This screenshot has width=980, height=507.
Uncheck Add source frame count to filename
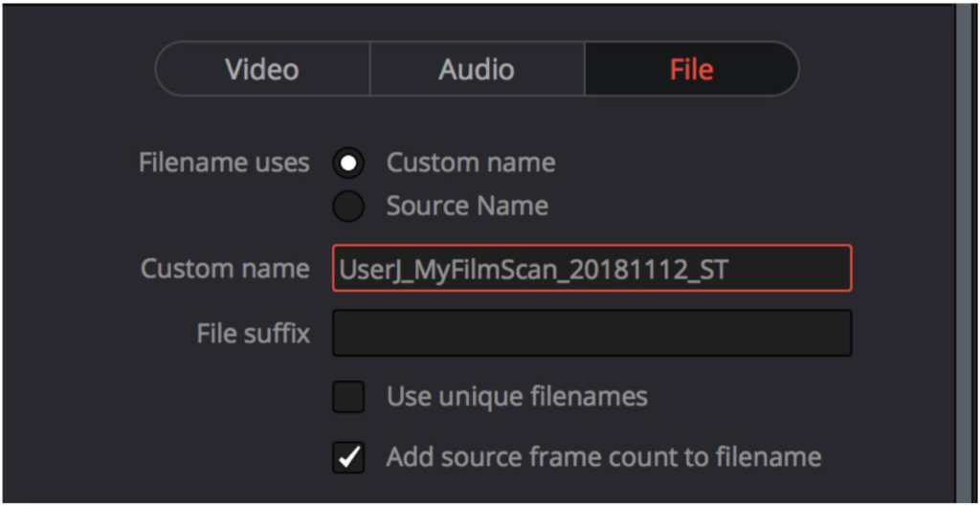(x=348, y=457)
